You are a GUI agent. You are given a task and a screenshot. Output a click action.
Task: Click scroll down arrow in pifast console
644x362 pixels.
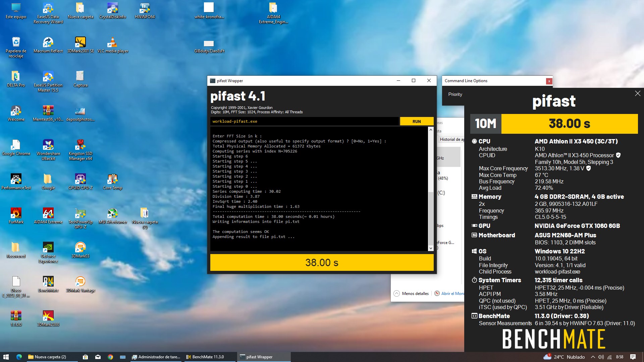(x=431, y=248)
